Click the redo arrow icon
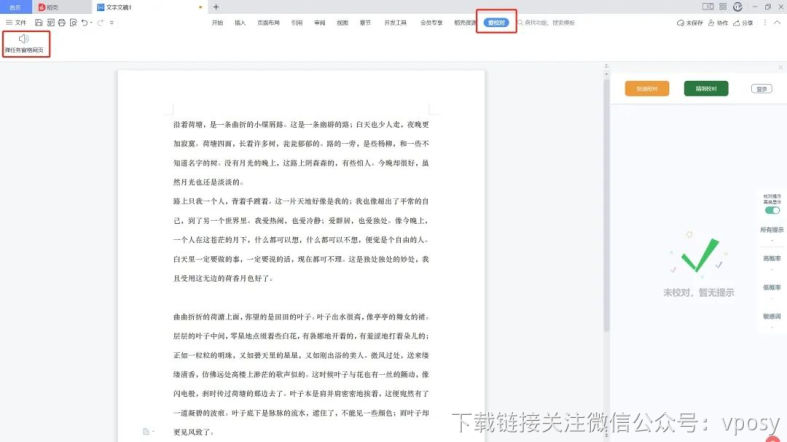Image resolution: width=787 pixels, height=442 pixels. click(x=100, y=23)
